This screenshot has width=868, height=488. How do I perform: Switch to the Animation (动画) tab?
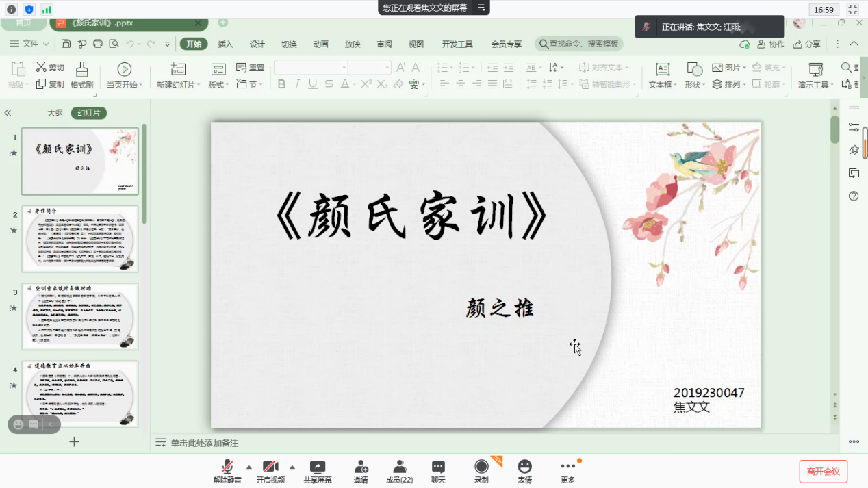[x=320, y=44]
